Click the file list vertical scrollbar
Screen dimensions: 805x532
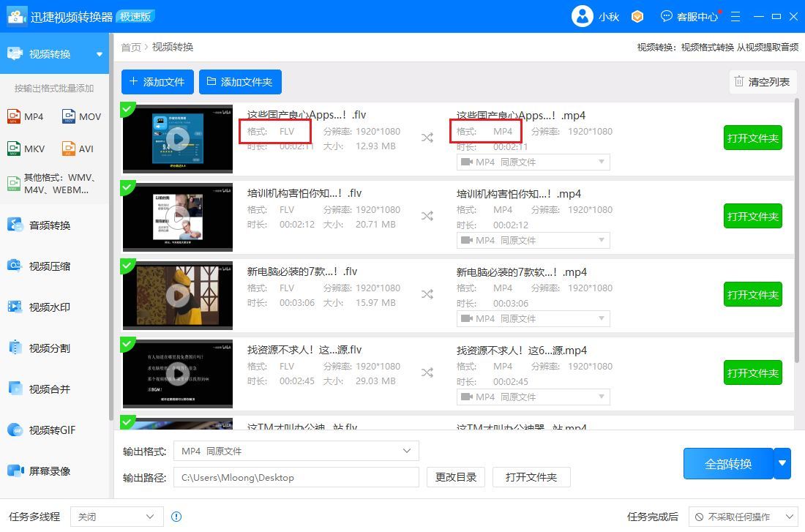click(x=798, y=234)
